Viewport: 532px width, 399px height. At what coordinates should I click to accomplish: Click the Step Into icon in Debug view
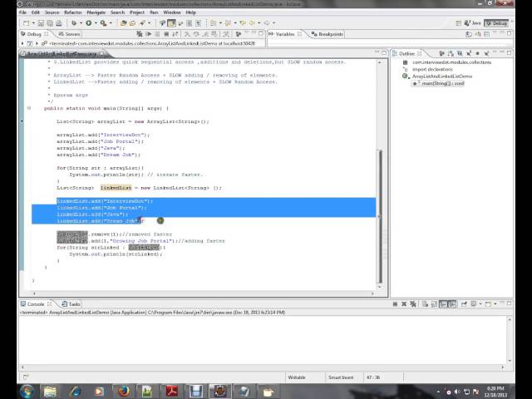point(187,34)
